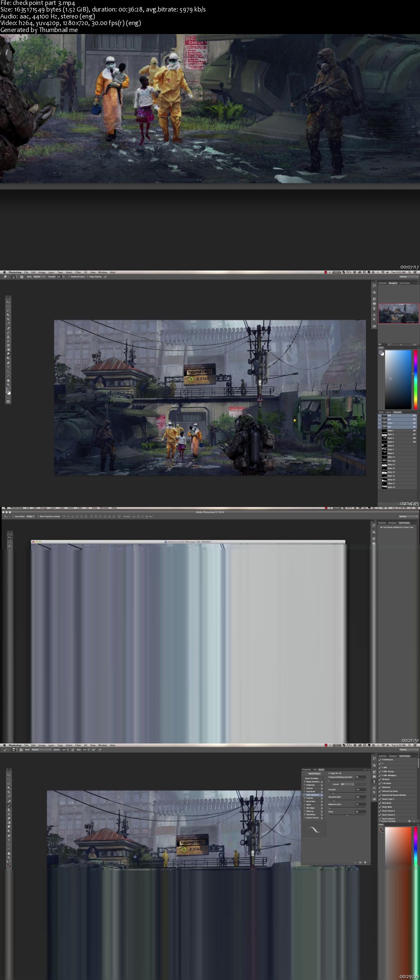Screen dimensions: 420x980
Task: Select Green channel row in 00:14:35 frame
Action: [x=397, y=423]
